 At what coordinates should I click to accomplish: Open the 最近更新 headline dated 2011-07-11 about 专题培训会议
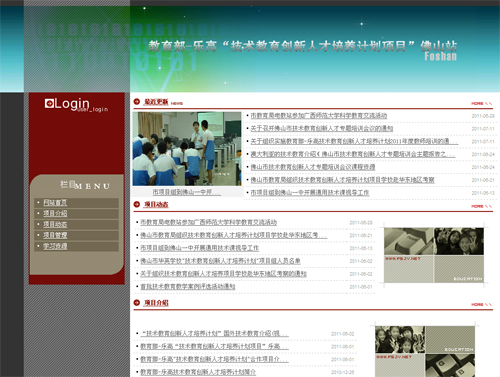click(x=322, y=128)
